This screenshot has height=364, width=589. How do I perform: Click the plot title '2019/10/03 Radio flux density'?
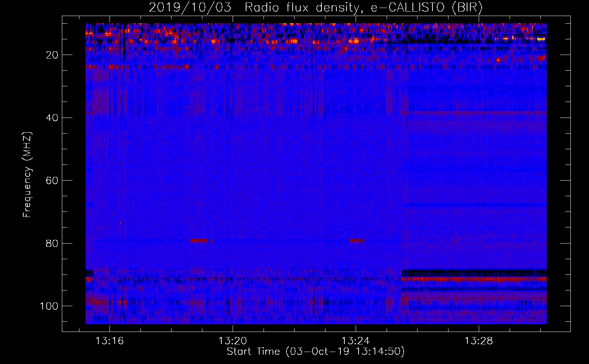click(x=316, y=7)
